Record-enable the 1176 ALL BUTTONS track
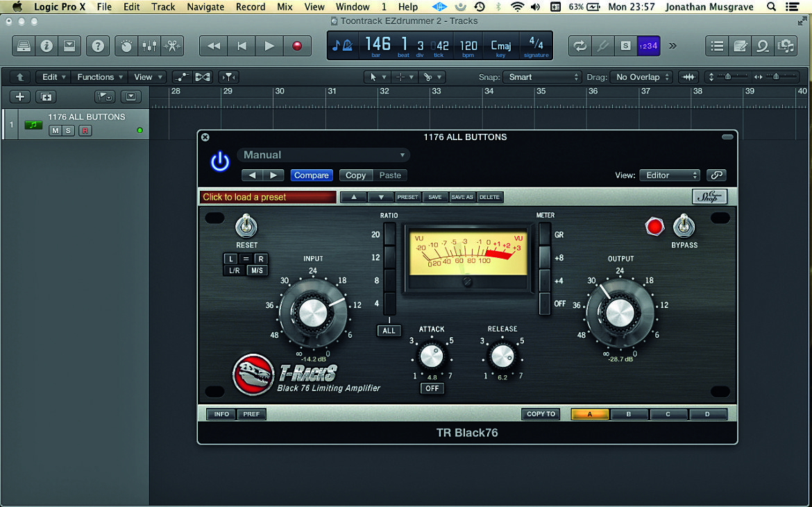The image size is (812, 507). [85, 130]
